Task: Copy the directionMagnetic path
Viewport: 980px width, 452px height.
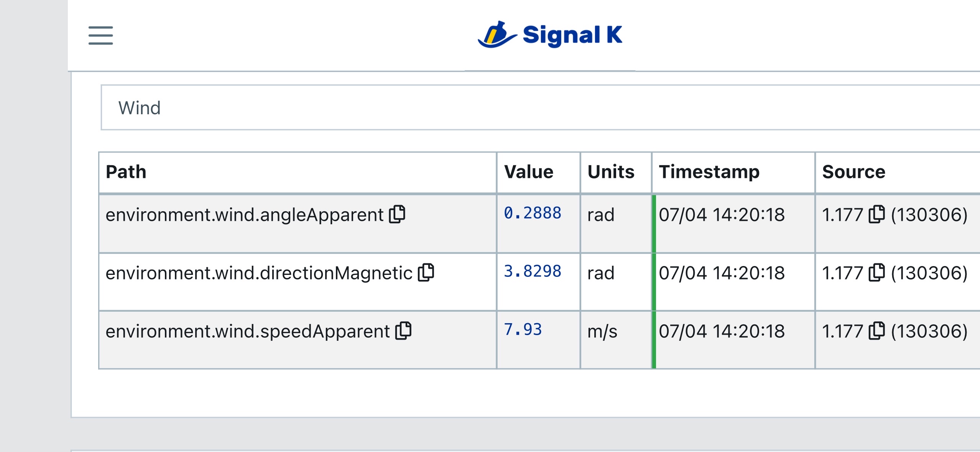Action: pos(426,273)
